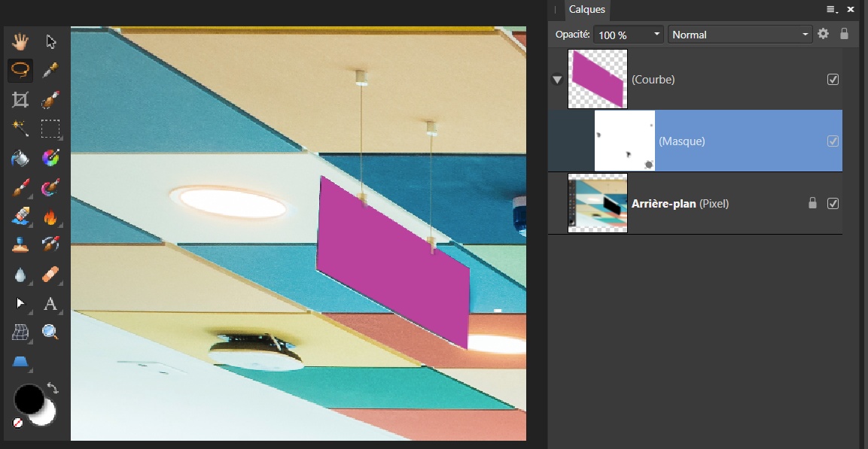
Task: Select the Node (white arrow) tool
Action: coord(20,303)
